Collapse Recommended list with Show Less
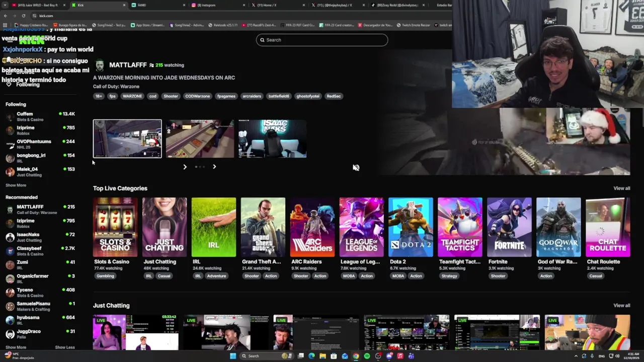The height and width of the screenshot is (362, 644). pos(65,347)
